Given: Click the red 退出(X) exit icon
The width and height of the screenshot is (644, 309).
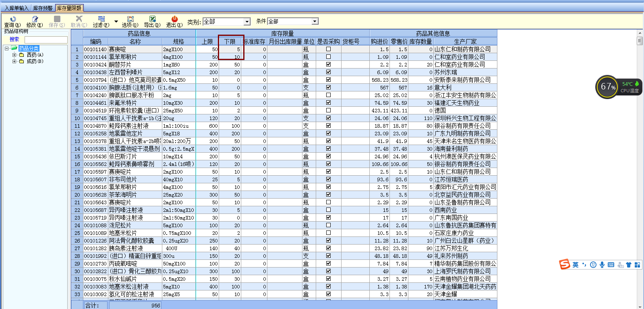Looking at the screenshot, I should [174, 19].
